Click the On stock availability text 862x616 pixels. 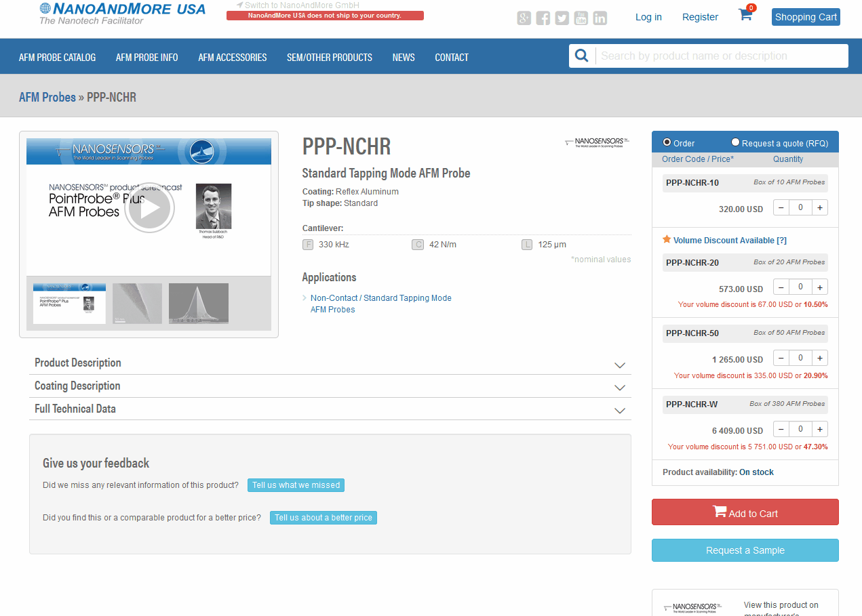[756, 472]
